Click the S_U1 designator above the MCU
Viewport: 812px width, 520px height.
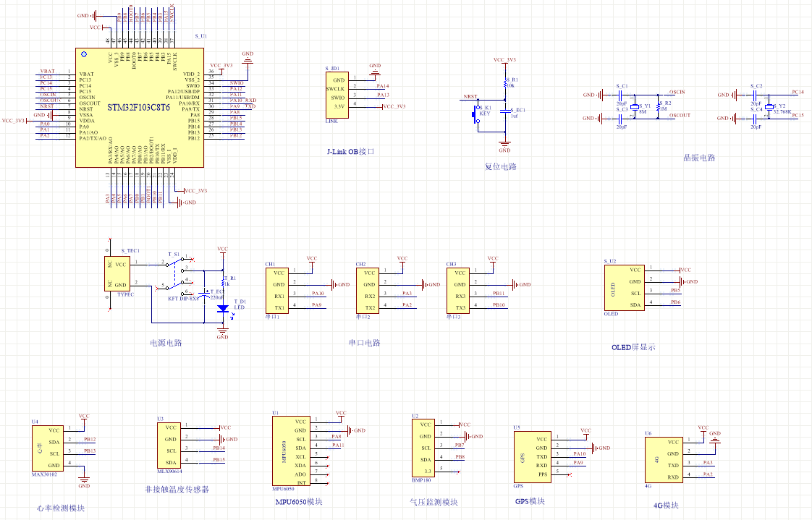point(201,36)
